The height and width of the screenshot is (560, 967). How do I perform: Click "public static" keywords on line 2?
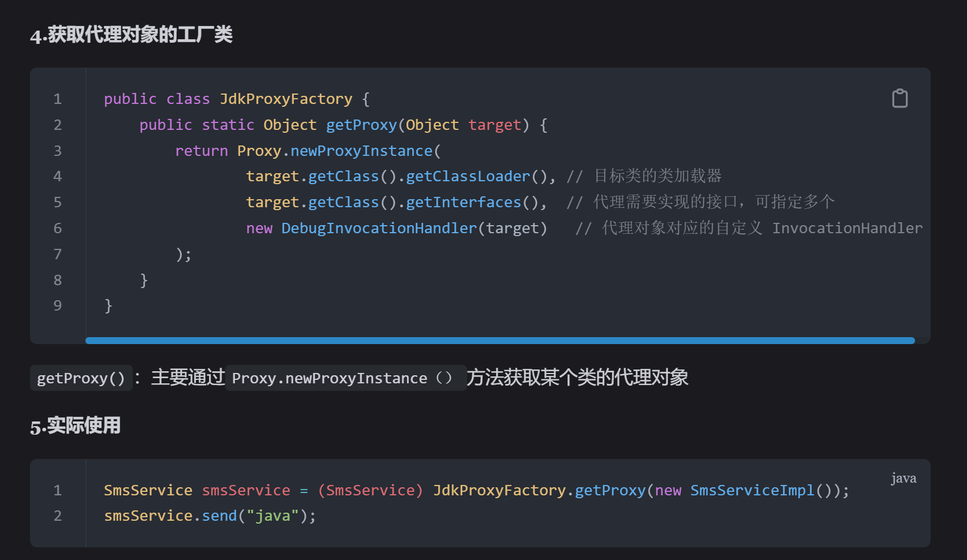197,125
